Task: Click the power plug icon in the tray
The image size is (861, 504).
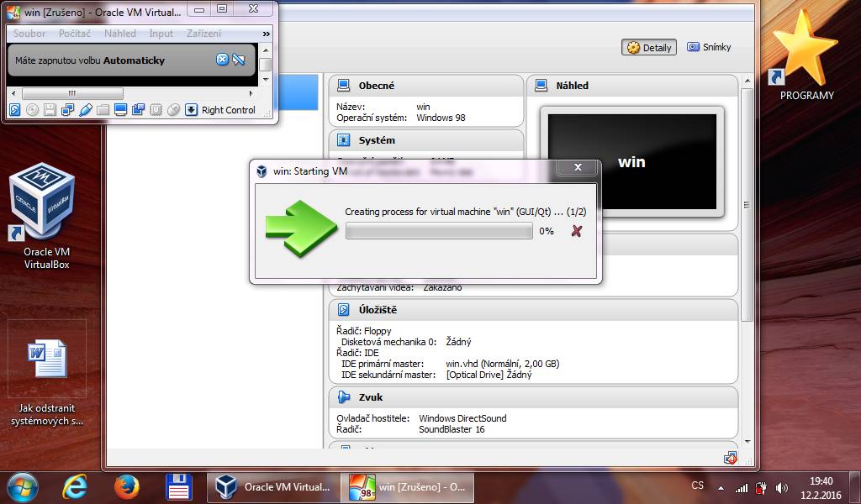Action: click(x=761, y=487)
